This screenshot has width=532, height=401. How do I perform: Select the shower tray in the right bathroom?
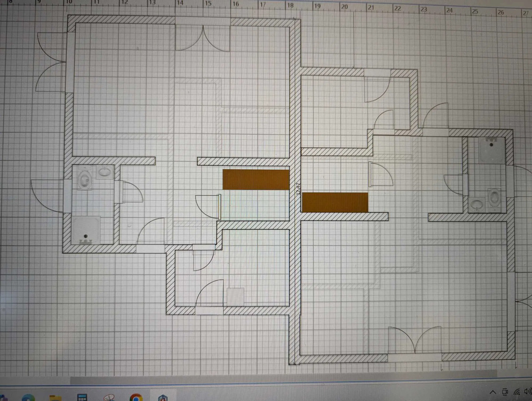pos(492,150)
